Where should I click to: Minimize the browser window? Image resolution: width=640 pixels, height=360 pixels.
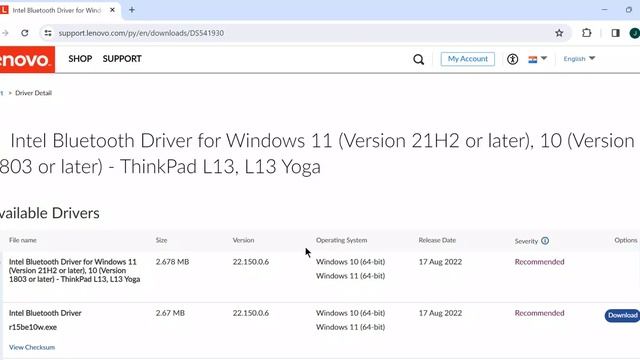tap(604, 10)
